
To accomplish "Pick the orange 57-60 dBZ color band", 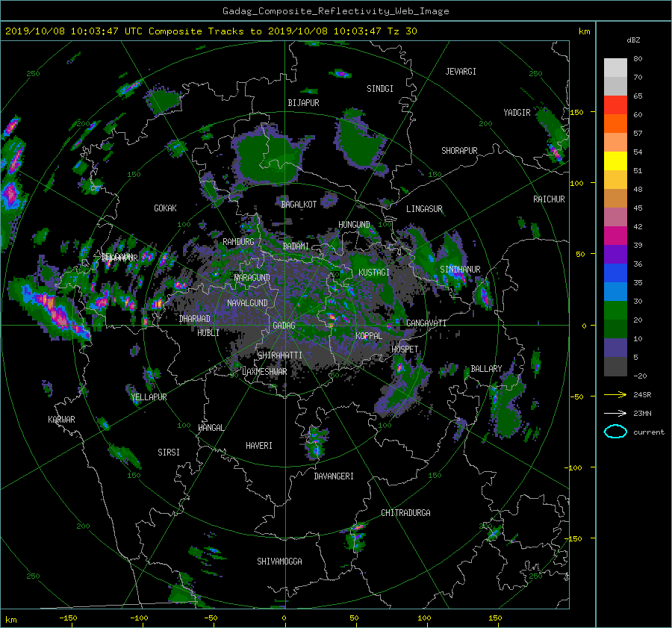I will click(615, 124).
